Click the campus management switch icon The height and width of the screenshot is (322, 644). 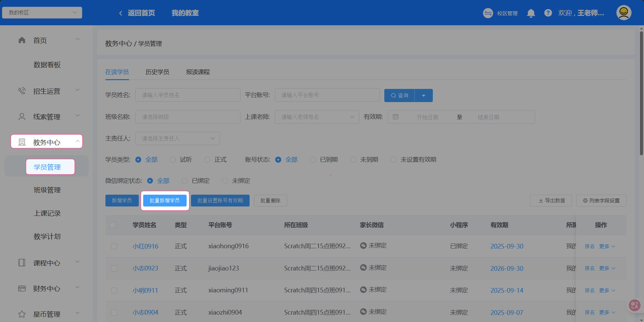[x=488, y=13]
